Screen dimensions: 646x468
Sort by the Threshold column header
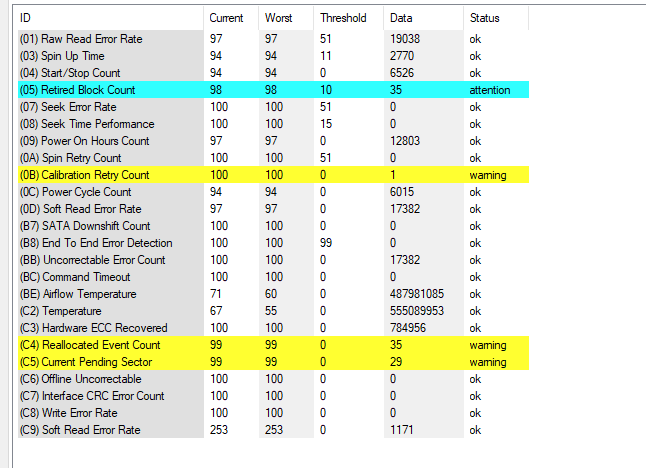pyautogui.click(x=349, y=18)
